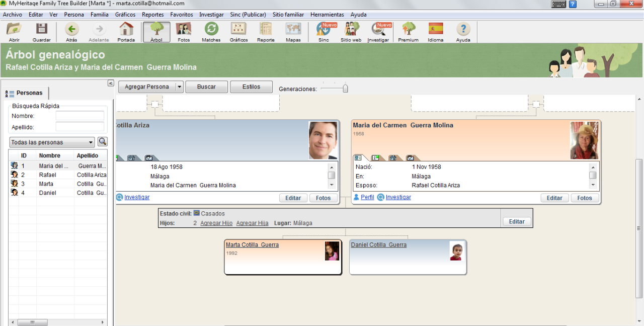
Task: Open the Reportes menu
Action: click(152, 15)
